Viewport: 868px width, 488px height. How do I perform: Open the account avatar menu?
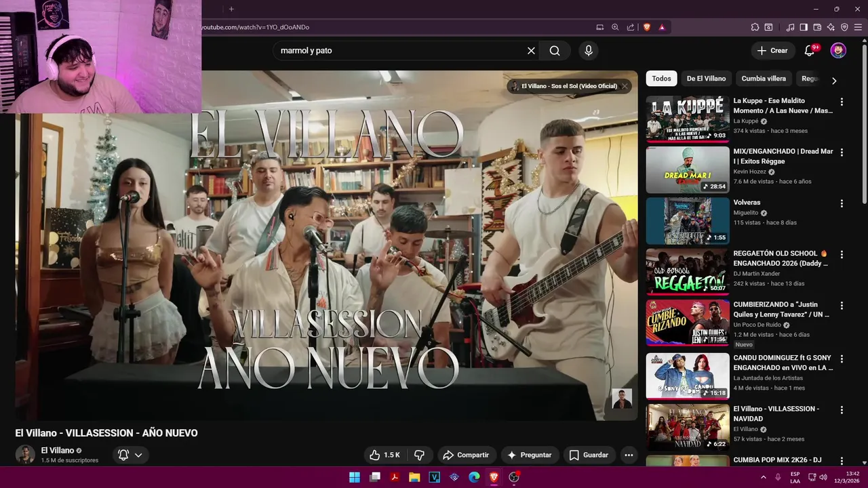(838, 51)
